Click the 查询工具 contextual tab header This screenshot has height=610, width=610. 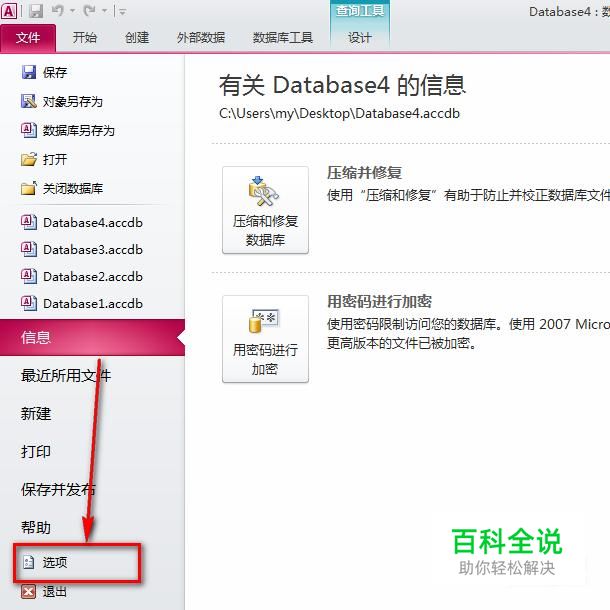pyautogui.click(x=360, y=11)
